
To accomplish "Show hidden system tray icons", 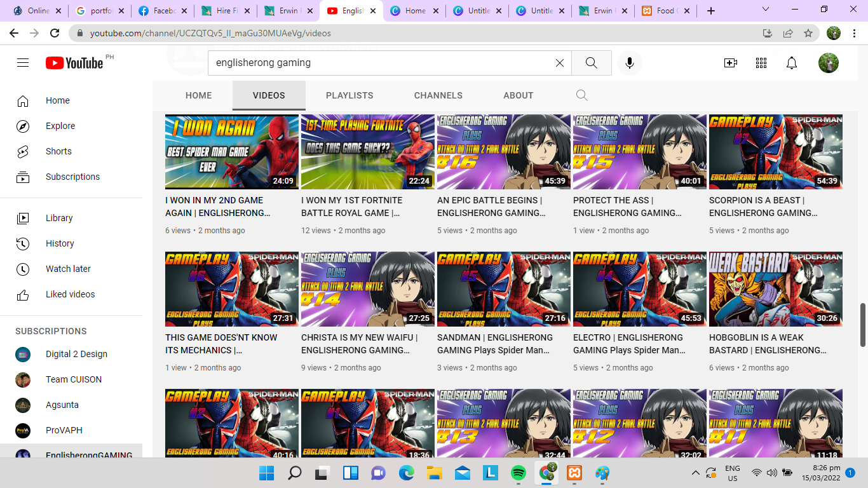I will pos(696,473).
